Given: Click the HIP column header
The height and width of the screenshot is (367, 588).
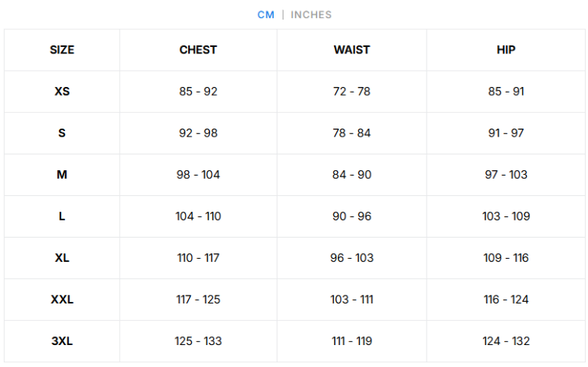Looking at the screenshot, I should click(x=506, y=50).
